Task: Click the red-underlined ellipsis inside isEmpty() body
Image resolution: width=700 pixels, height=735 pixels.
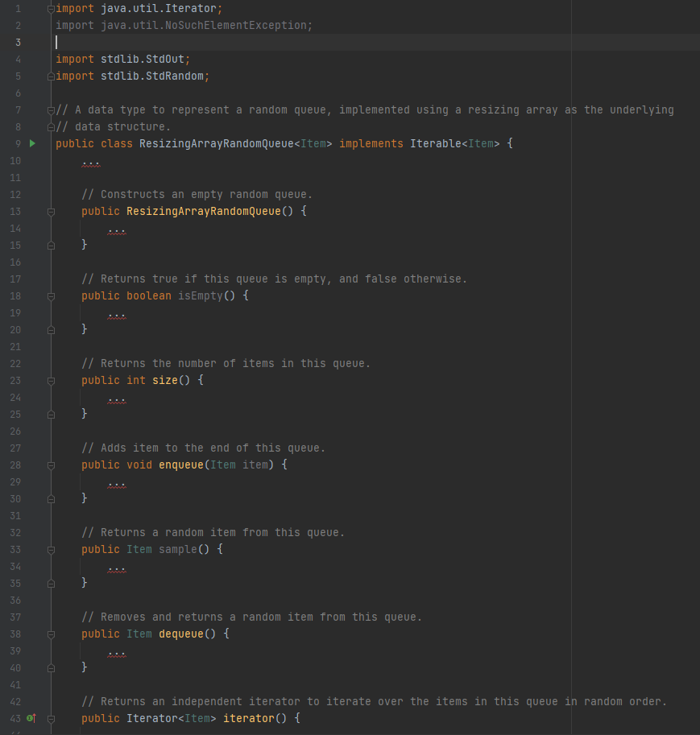Action: 116,315
